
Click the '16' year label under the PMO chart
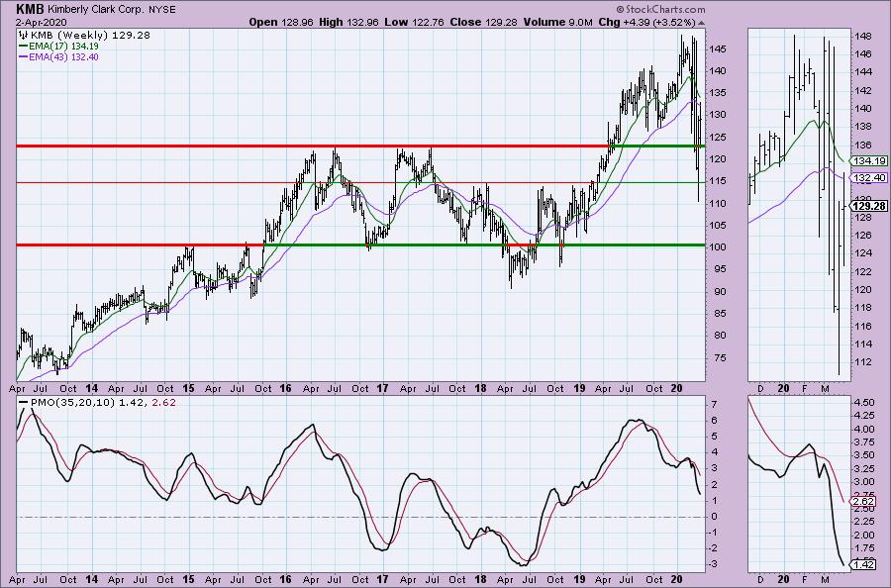(x=285, y=579)
